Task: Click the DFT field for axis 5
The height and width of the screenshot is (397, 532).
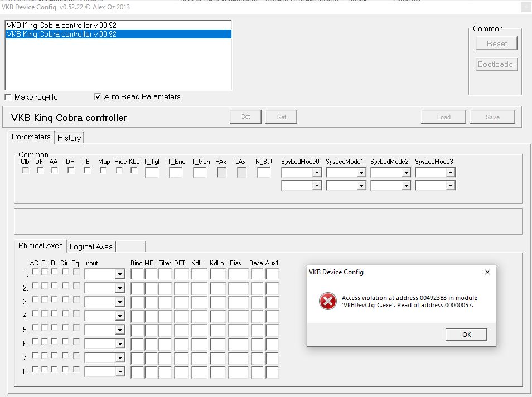Action: pyautogui.click(x=182, y=330)
